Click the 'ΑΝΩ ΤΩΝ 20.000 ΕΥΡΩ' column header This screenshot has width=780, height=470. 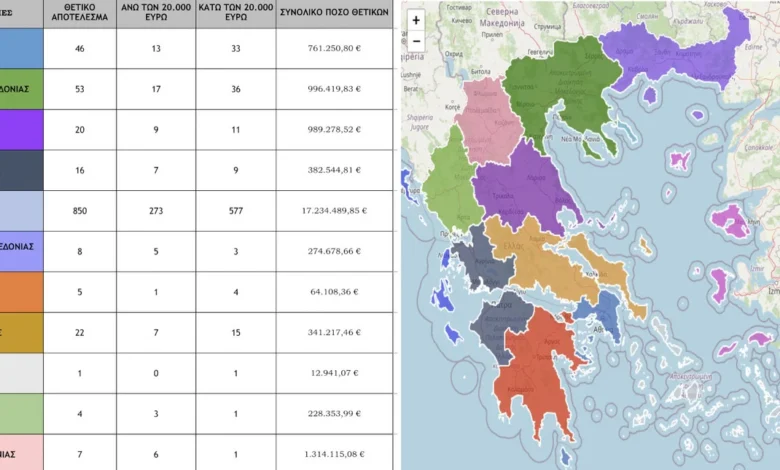tap(156, 12)
